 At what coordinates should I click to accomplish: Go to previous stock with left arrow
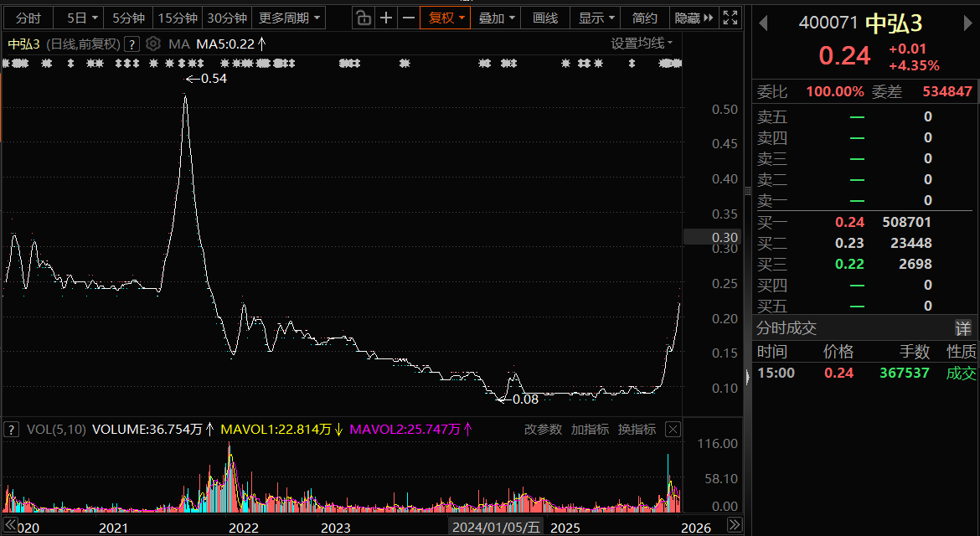pyautogui.click(x=763, y=23)
